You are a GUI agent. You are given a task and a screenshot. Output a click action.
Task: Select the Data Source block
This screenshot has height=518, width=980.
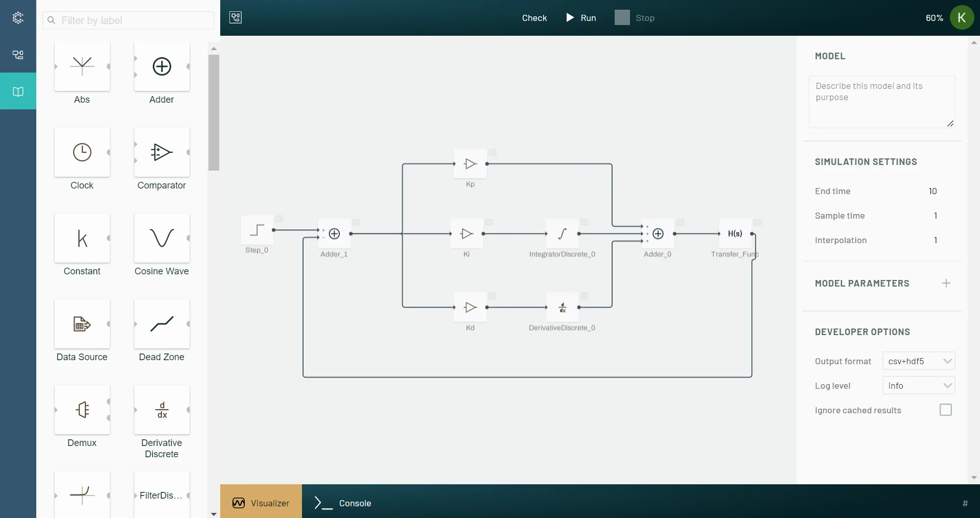tap(82, 324)
